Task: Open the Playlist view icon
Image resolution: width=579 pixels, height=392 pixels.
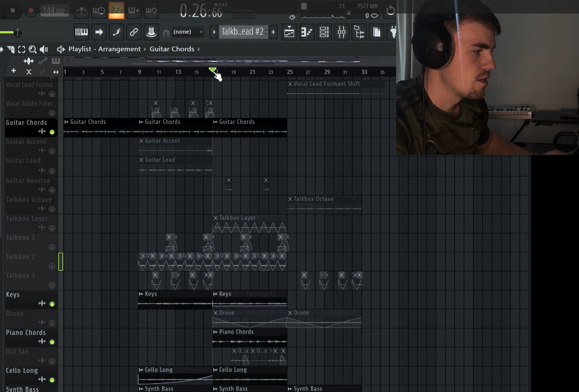Action: [x=289, y=32]
